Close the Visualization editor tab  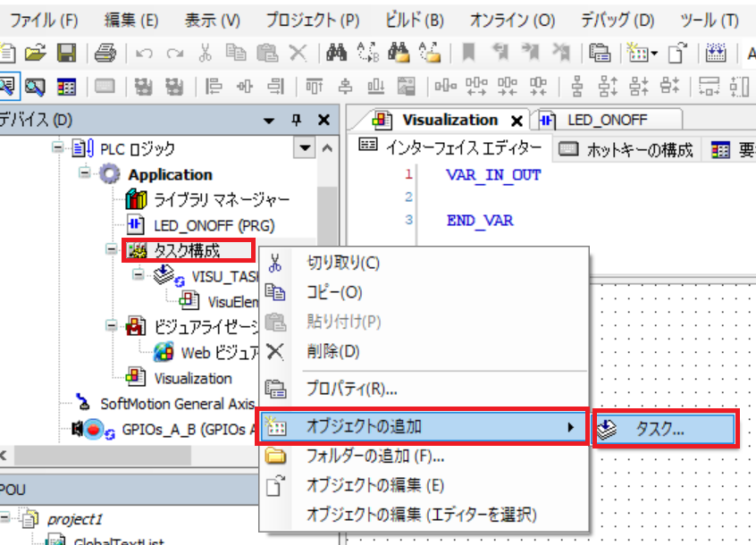click(516, 121)
